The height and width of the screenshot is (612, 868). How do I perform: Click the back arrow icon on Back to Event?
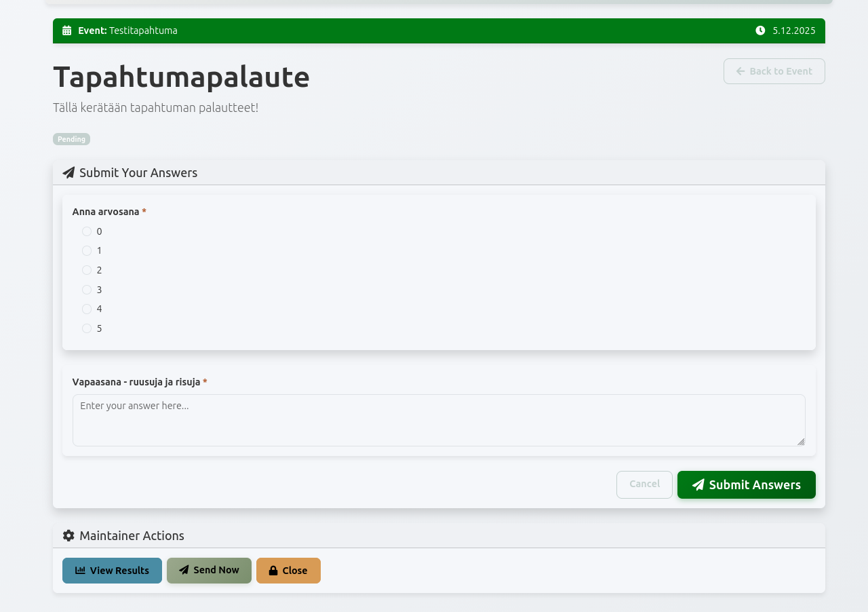[x=740, y=71]
